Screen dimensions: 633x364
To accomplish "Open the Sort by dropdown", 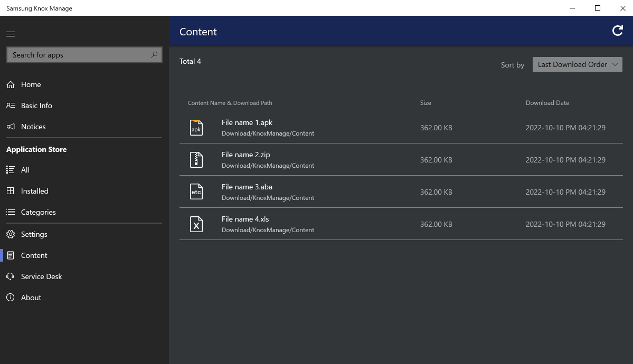I will tap(577, 64).
